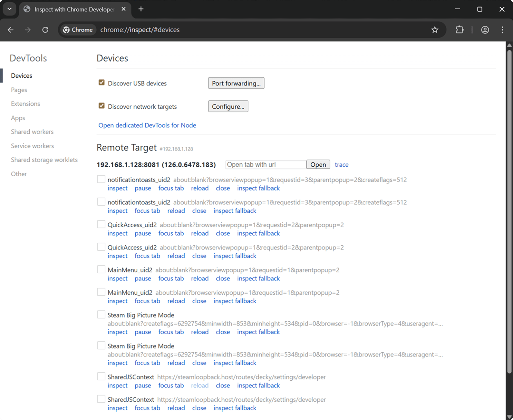Uncheck Discover USB devices
The image size is (513, 420).
click(102, 83)
